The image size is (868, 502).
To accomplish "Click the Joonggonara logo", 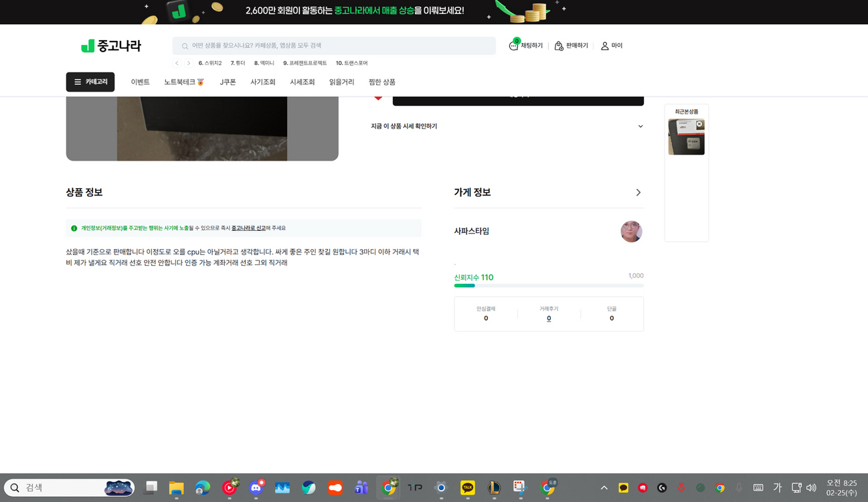I will (111, 46).
